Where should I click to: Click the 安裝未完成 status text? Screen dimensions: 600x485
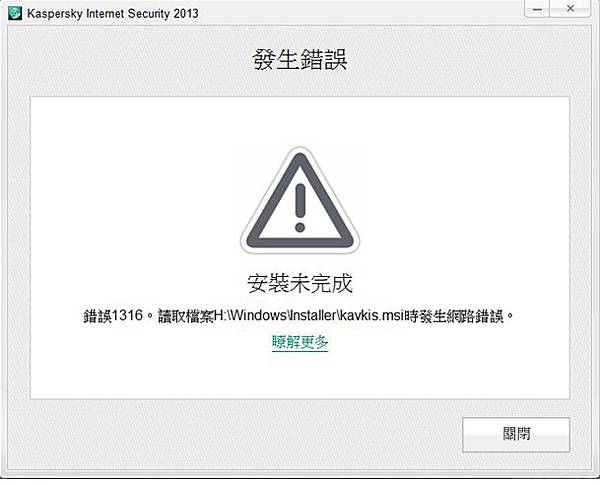pos(300,284)
